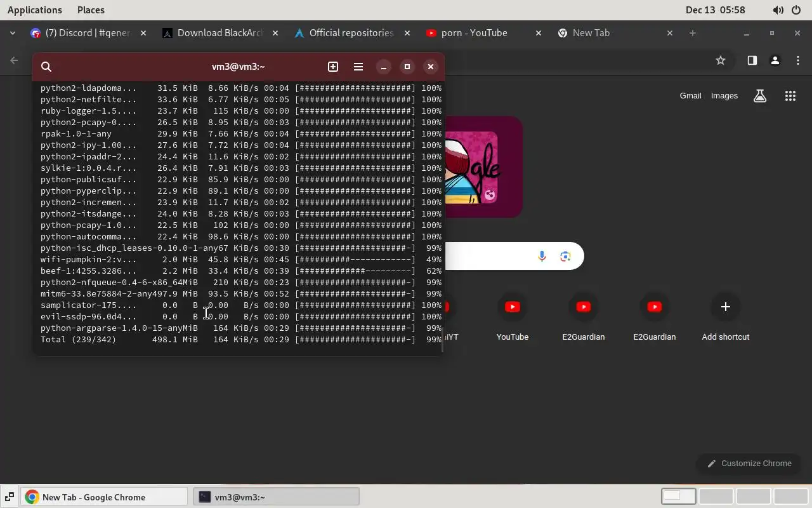Click the evil-ssdp-96.0d4 row
The width and height of the screenshot is (812, 508).
[241, 317]
